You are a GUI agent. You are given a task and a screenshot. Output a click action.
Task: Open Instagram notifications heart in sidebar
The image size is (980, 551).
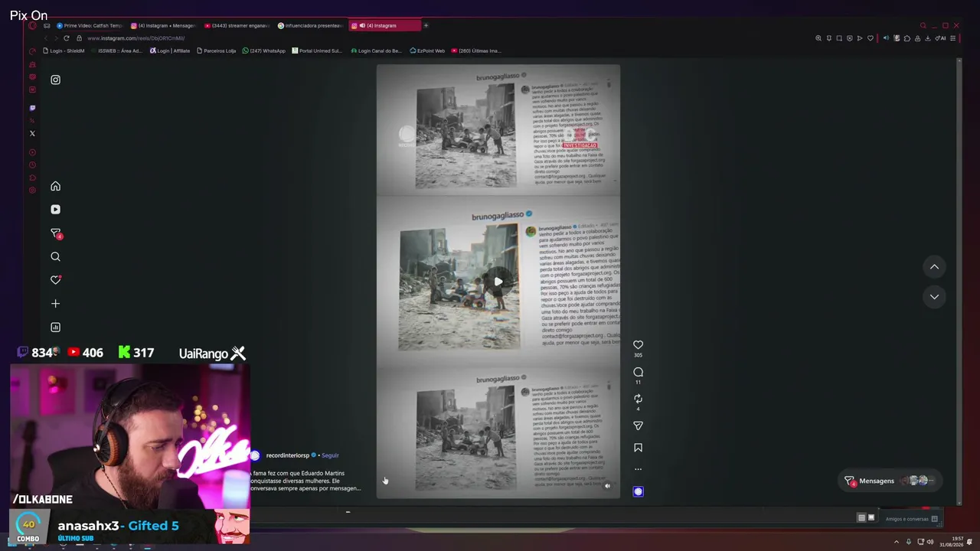pyautogui.click(x=55, y=280)
